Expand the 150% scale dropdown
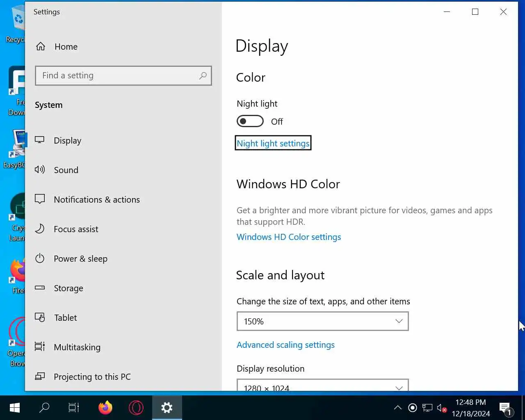Viewport: 525px width, 420px height. click(x=323, y=321)
